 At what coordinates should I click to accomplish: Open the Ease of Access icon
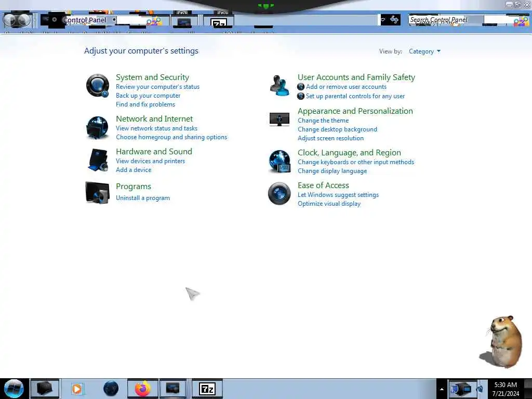pyautogui.click(x=279, y=193)
